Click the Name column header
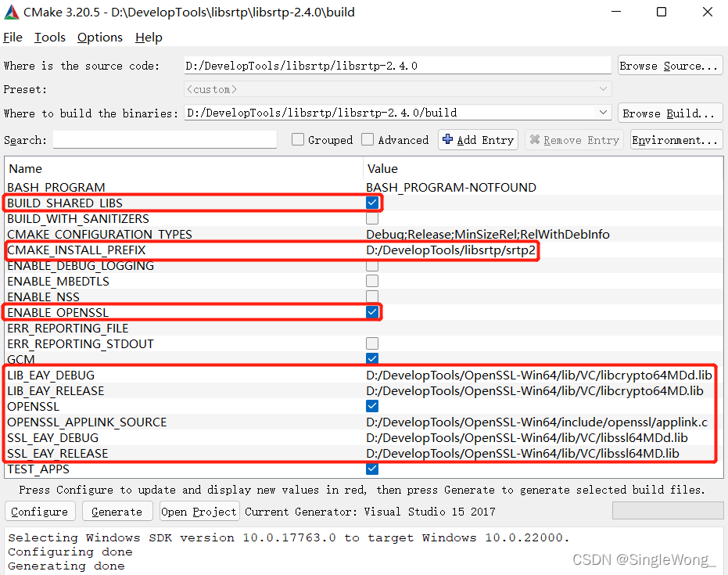The width and height of the screenshot is (728, 575). click(x=26, y=169)
